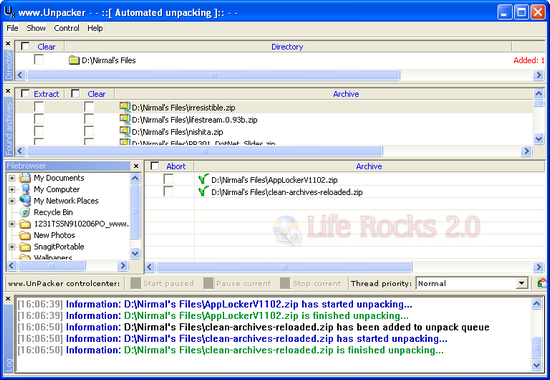Image resolution: width=550 pixels, height=380 pixels.
Task: Click Found archives list scroll down arrow
Action: 539,139
